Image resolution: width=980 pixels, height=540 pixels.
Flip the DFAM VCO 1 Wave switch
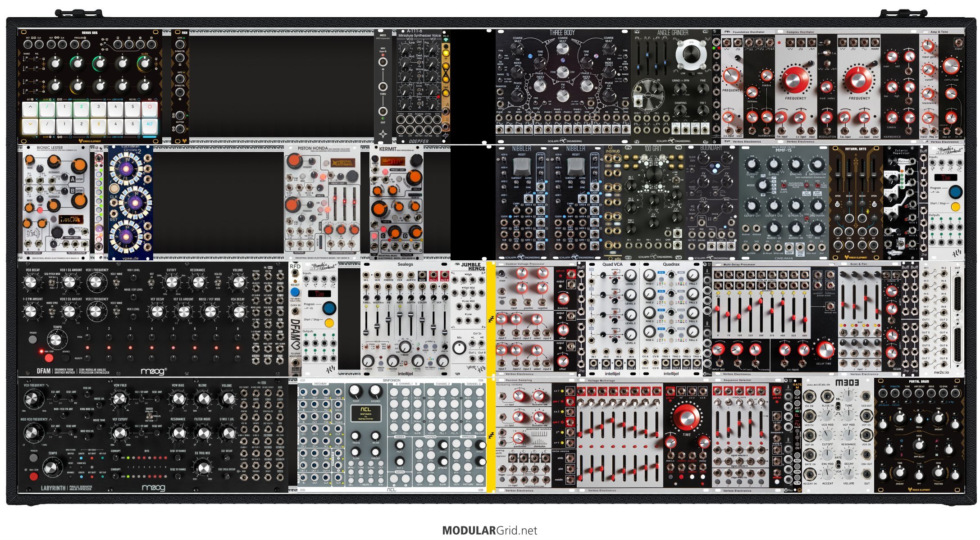coord(116,282)
